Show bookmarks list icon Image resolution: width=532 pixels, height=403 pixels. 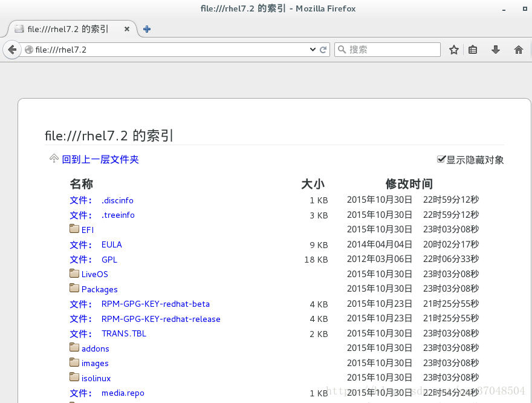pos(473,50)
